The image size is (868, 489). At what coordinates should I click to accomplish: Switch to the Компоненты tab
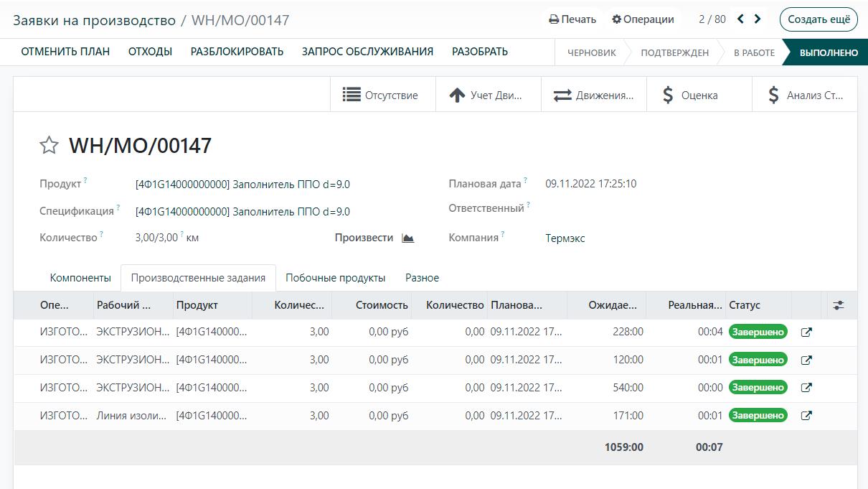click(x=80, y=277)
